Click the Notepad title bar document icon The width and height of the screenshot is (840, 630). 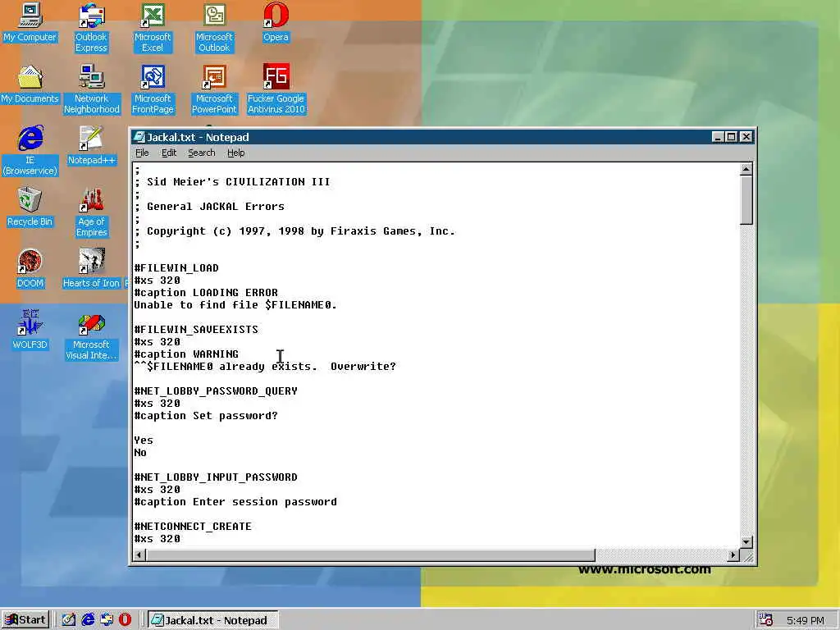coord(139,137)
